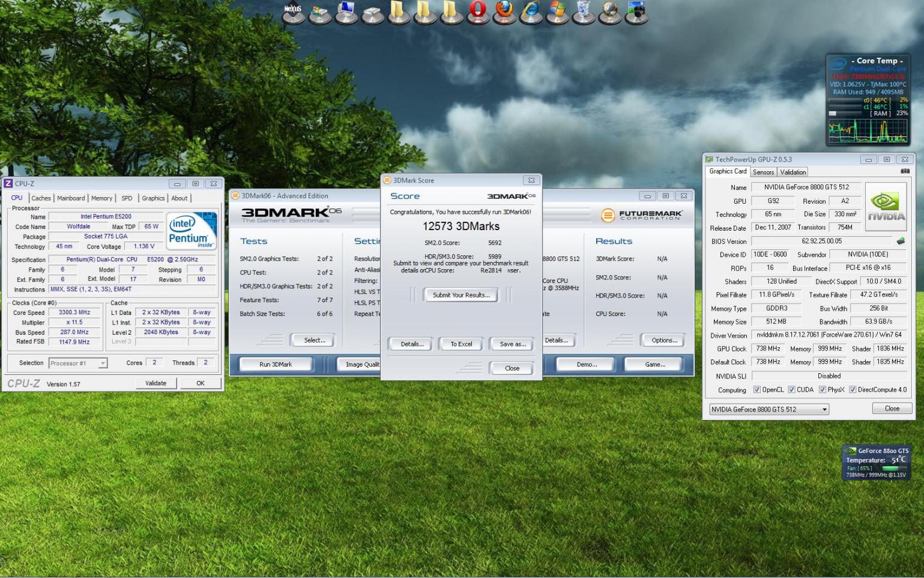
Task: Click the fan speed bar in GeForce gadget
Action: [895, 468]
